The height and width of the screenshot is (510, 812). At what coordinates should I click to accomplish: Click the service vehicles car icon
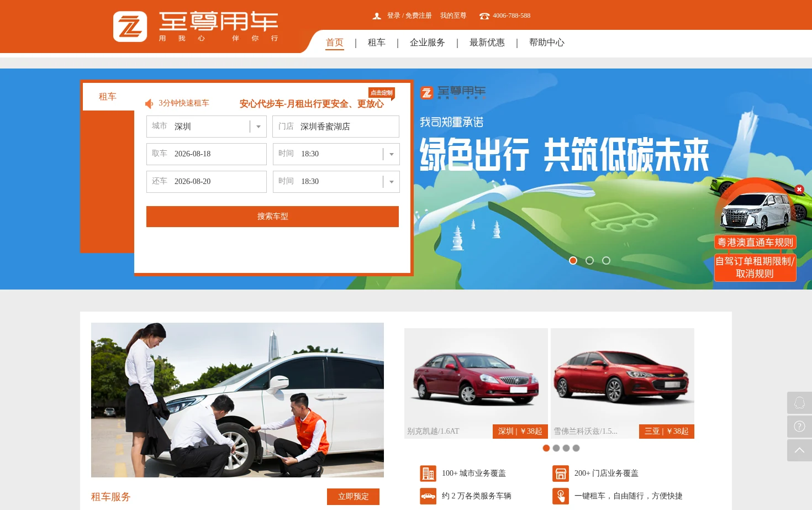pos(428,496)
